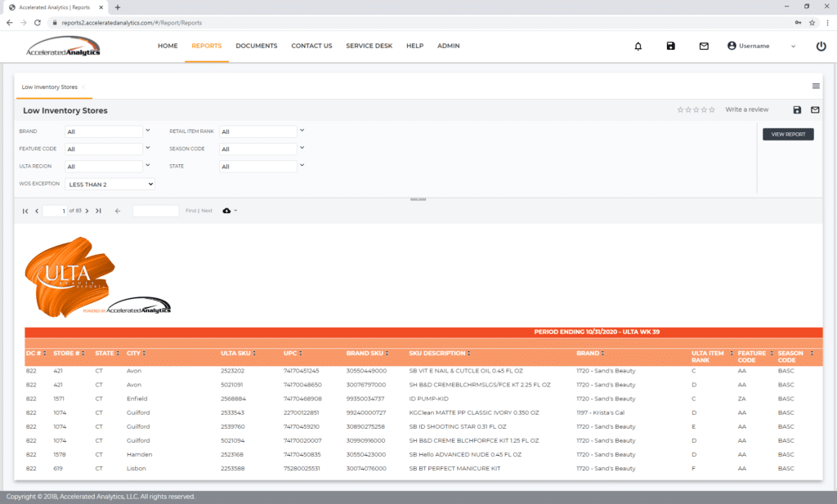Open the notifications bell
The image size is (837, 504).
[638, 47]
